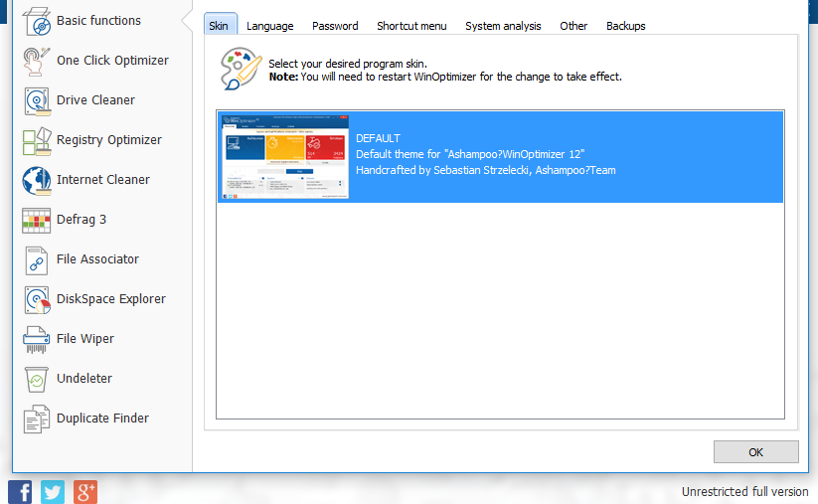The width and height of the screenshot is (818, 504).
Task: Click the Duplicate Finder documents icon
Action: [x=37, y=419]
